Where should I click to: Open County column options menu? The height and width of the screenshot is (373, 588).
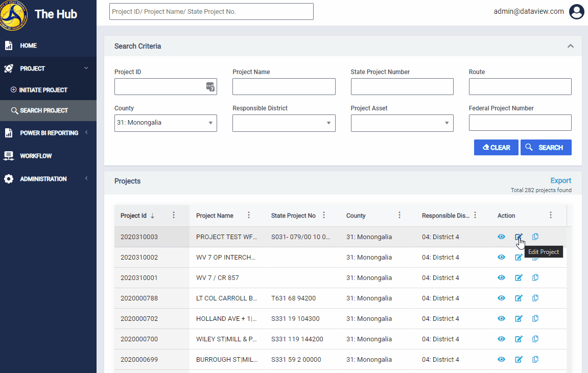(x=399, y=215)
